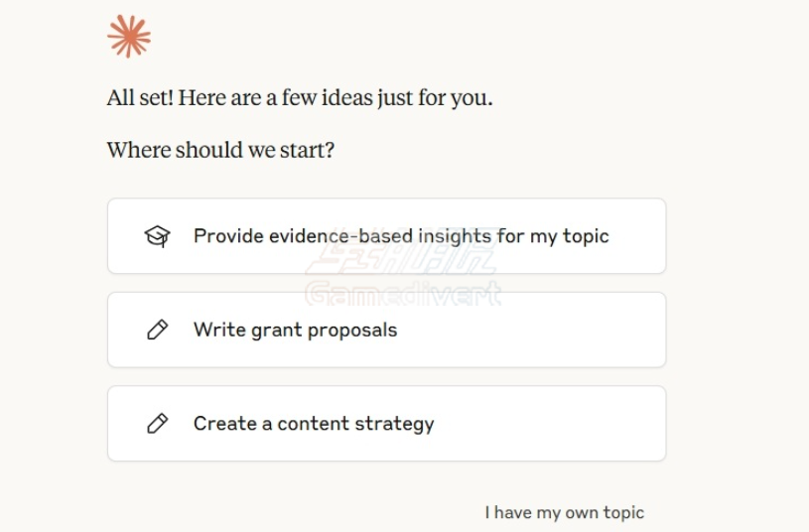
Task: Choose Provide evidence-based insights for my topic
Action: pos(400,236)
